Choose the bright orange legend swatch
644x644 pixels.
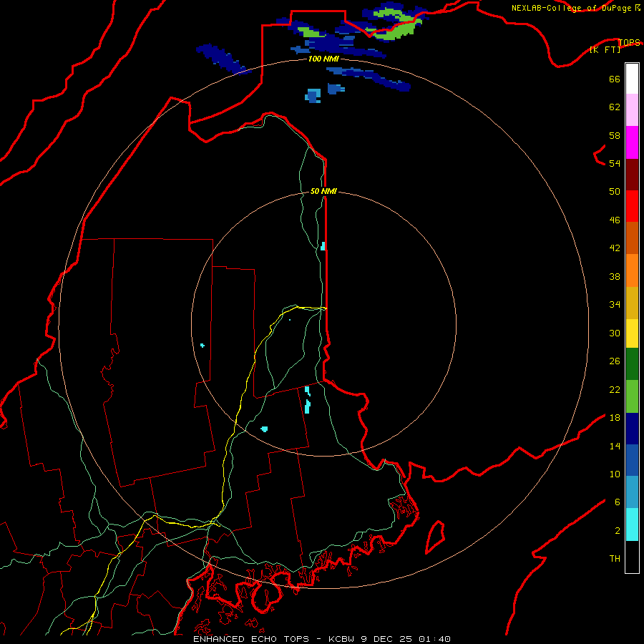[632, 270]
